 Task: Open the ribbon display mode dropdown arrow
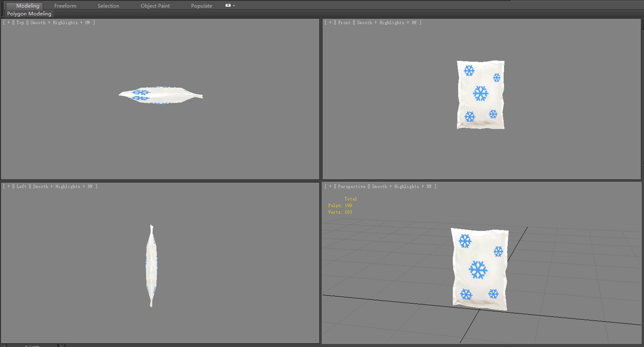click(234, 6)
